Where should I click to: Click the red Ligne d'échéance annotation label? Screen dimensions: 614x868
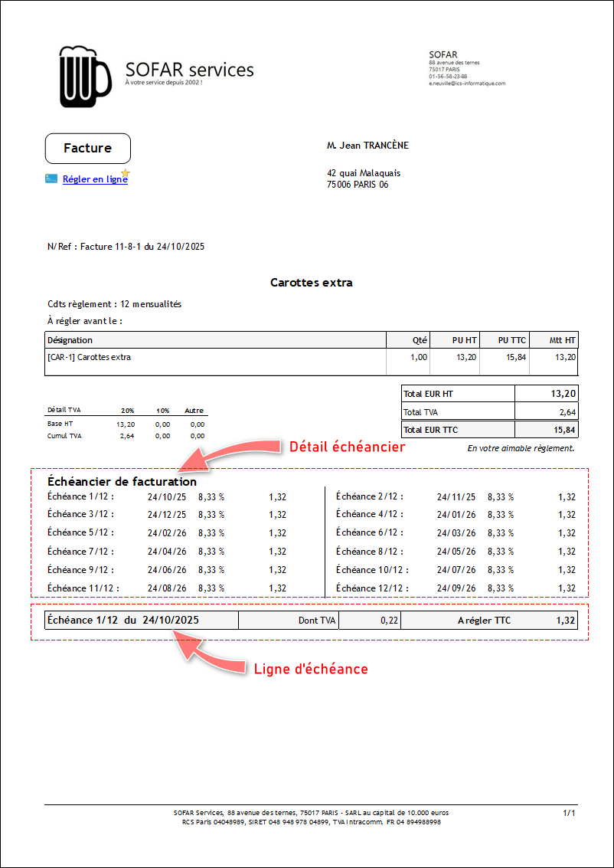click(311, 669)
